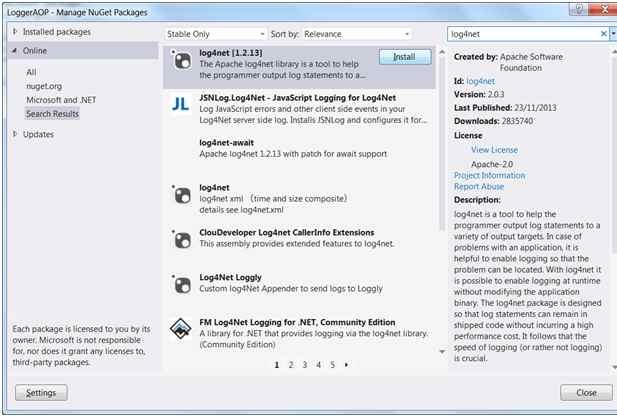Click the package list scrollbar thumb
Screen dimensions: 617x417
pyautogui.click(x=442, y=144)
